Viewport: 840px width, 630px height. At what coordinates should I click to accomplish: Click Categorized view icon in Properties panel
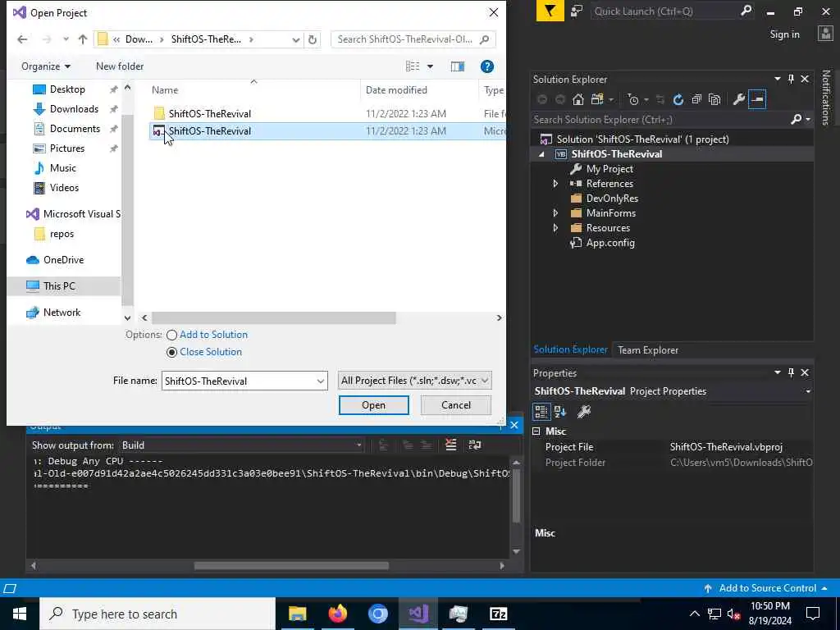click(541, 412)
